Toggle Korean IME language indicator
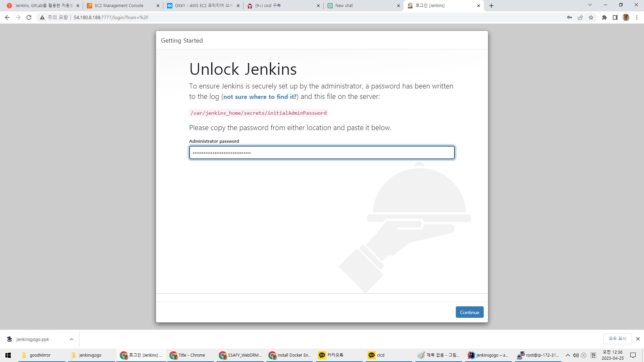 coord(593,355)
